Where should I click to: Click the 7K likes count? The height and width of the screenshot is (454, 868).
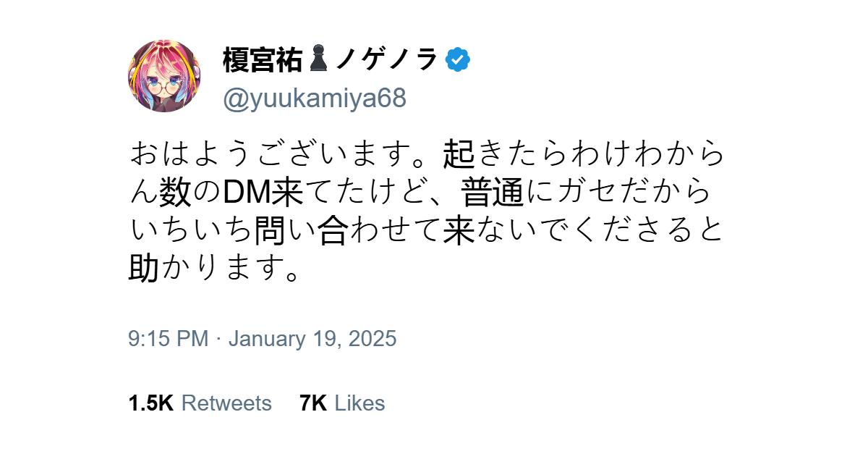313,403
